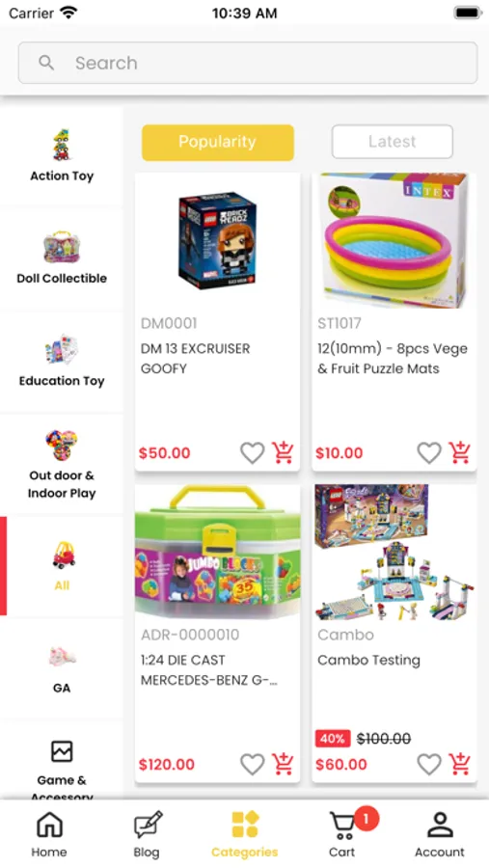The image size is (489, 868).
Task: Add DM 13 EXCRUISER GOOFY to cart
Action: coord(283,453)
